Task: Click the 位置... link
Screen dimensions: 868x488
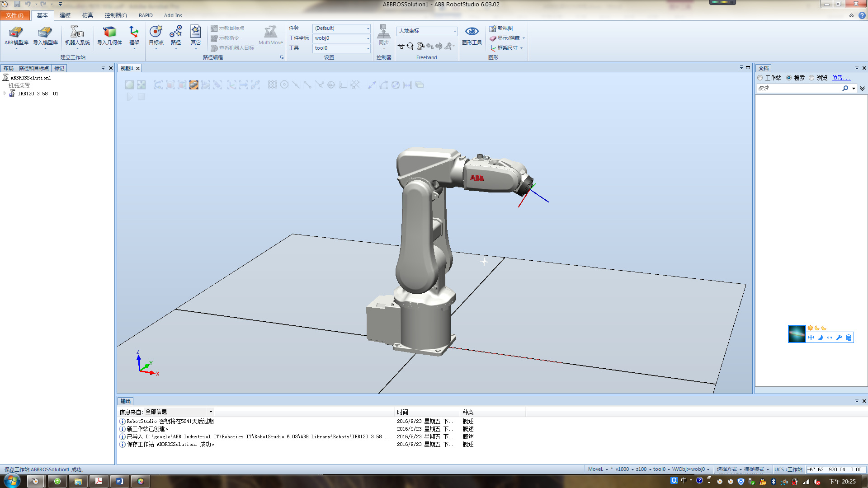Action: (841, 78)
